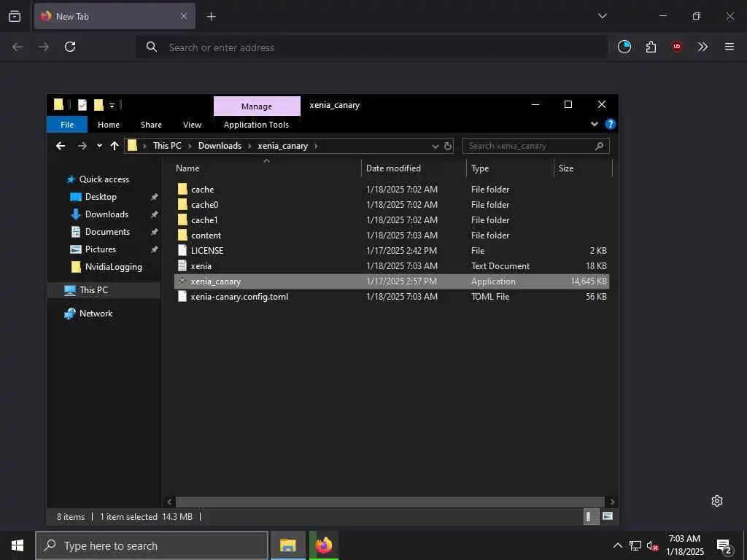Screen dimensions: 747x560
Task: Open Documents in navigation pane
Action: point(107,232)
